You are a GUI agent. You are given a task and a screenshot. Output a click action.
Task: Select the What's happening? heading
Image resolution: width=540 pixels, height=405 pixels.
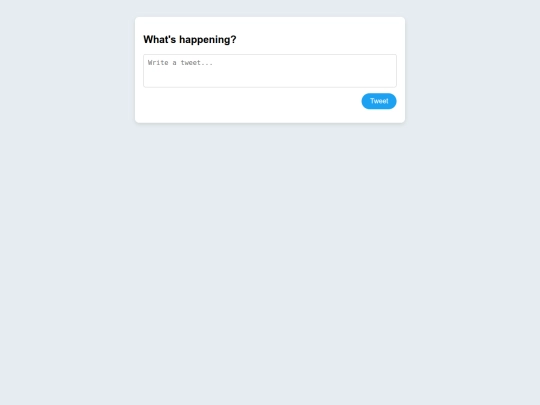point(190,40)
